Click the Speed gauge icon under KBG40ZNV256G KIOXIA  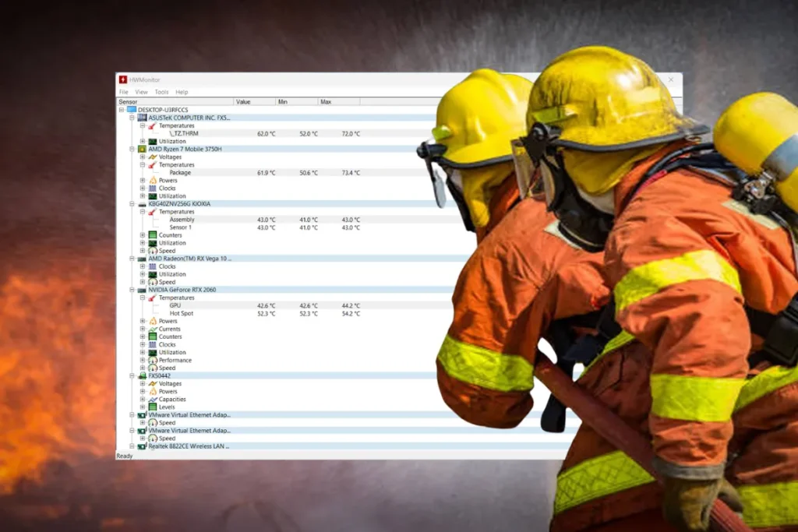pyautogui.click(x=151, y=251)
